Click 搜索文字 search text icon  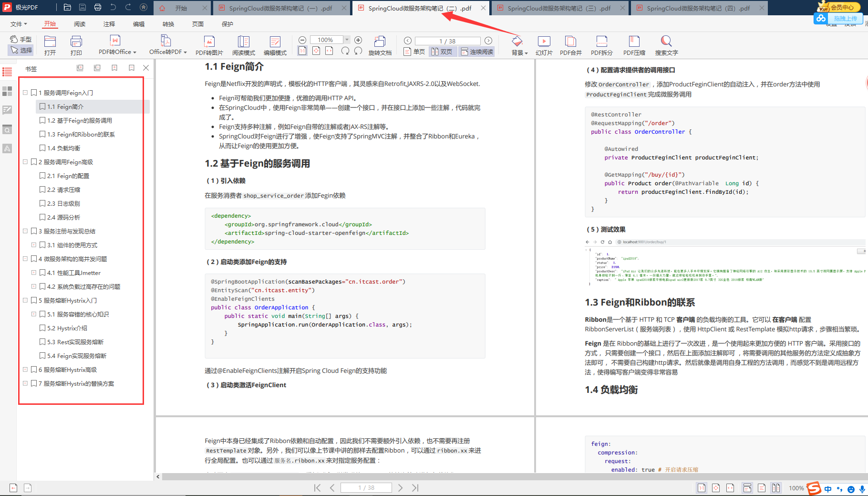tap(666, 45)
